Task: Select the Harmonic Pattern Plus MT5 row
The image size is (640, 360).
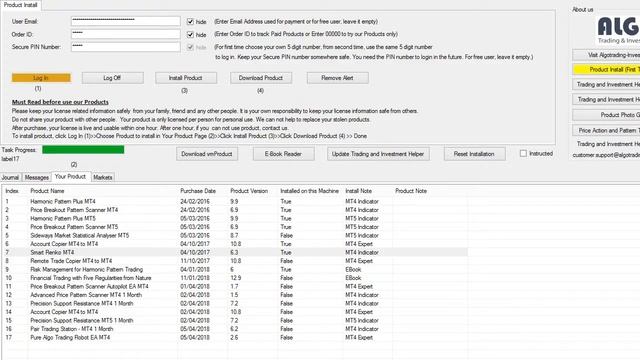Action: click(236, 218)
